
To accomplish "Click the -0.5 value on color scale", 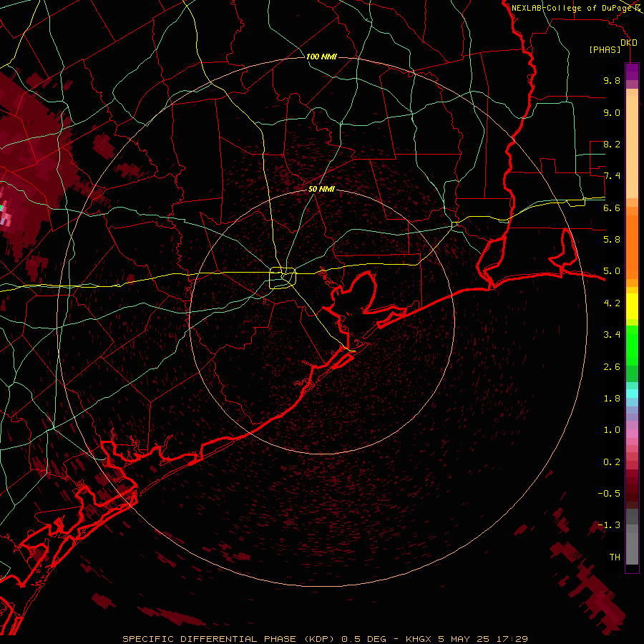I will point(609,494).
